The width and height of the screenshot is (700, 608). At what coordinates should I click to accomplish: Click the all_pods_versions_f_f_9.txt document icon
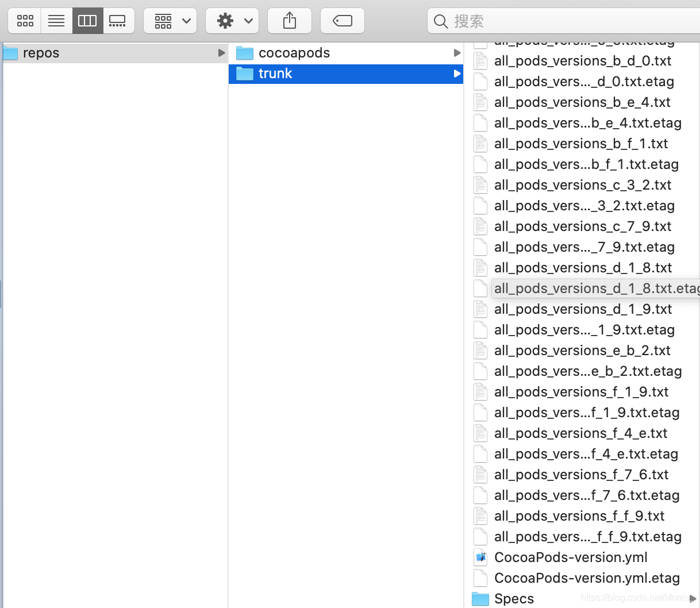coord(480,516)
